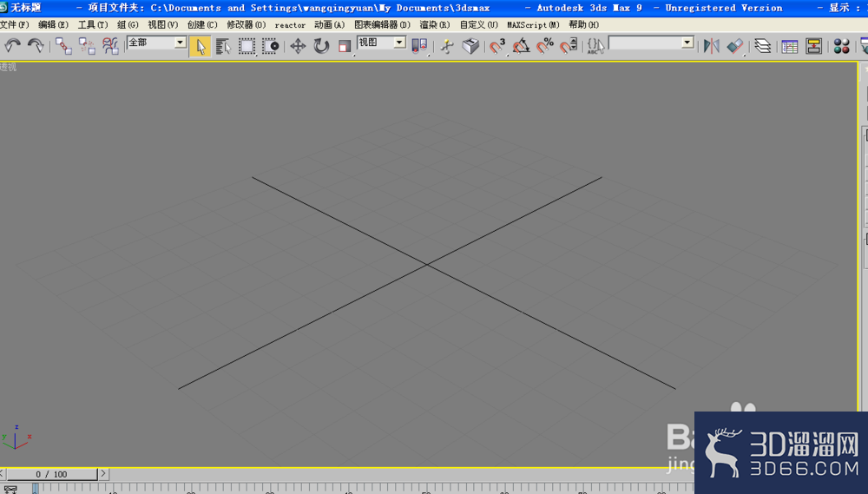Select the Select and Move tool
This screenshot has width=868, height=494.
point(298,46)
